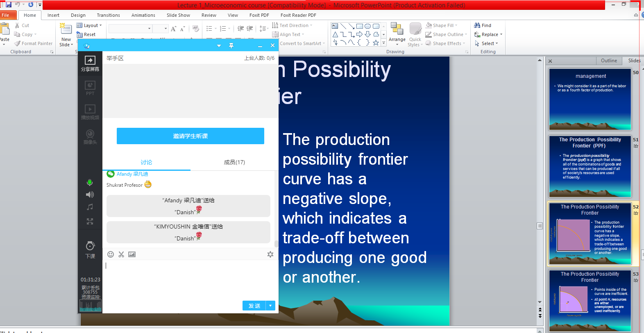Viewport: 644px width, 333px height.
Task: Click the blue invite students button
Action: [190, 136]
